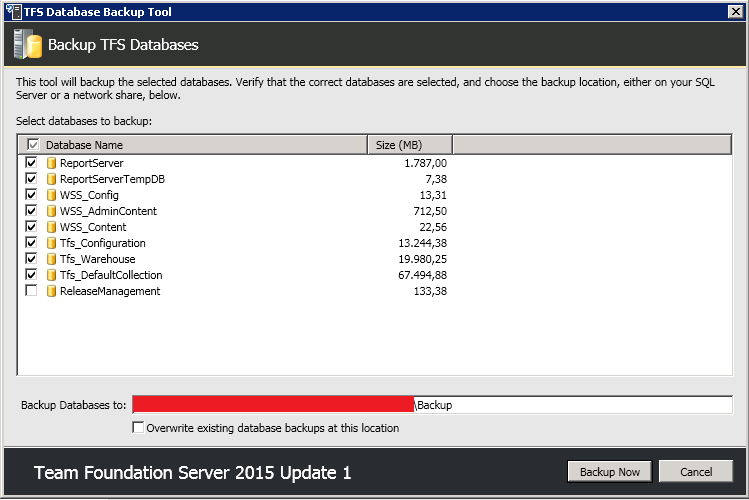Select the WSS_AdminContent row name
Image resolution: width=749 pixels, height=500 pixels.
pyautogui.click(x=108, y=211)
